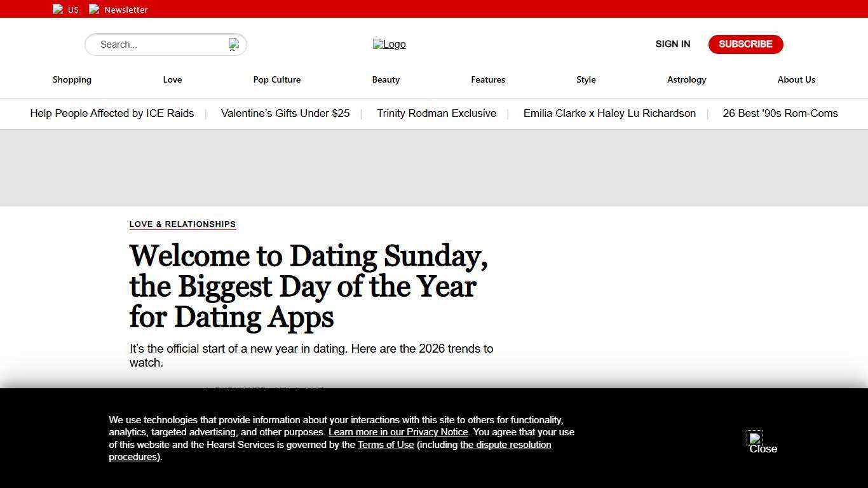Open the Style menu
Screen dimensions: 868x488
coord(586,79)
